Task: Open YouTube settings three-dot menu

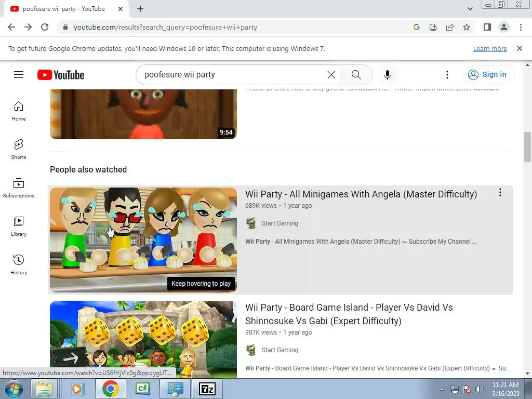Action: click(447, 75)
